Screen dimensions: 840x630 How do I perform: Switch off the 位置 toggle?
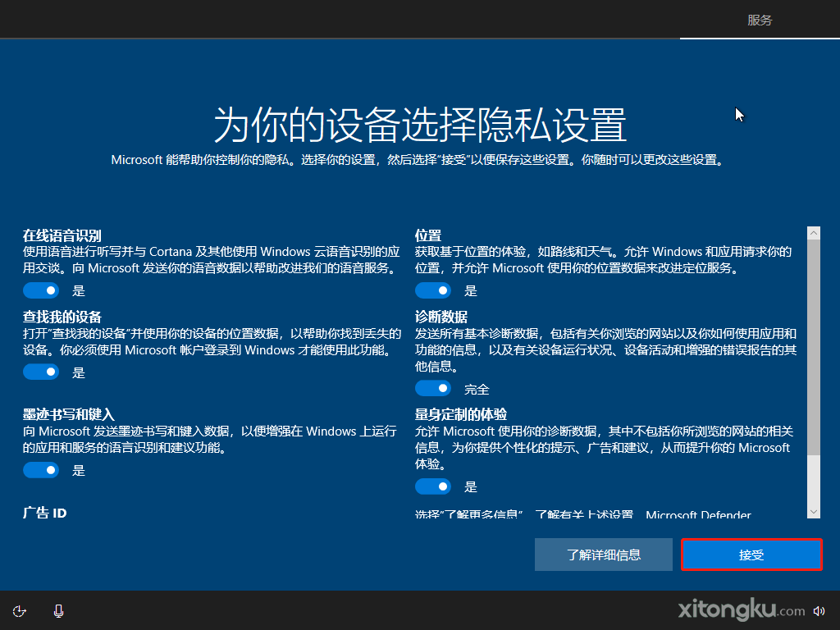tap(433, 290)
